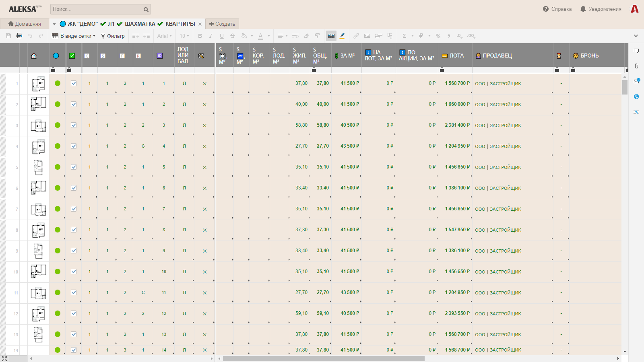The width and height of the screenshot is (644, 362).
Task: Click the Создать button
Action: click(x=222, y=24)
